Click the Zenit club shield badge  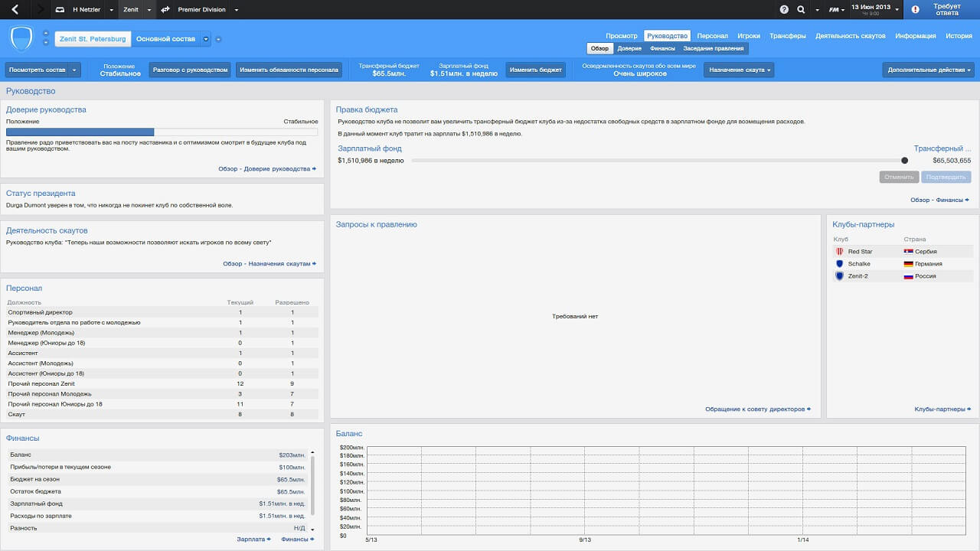coord(21,38)
